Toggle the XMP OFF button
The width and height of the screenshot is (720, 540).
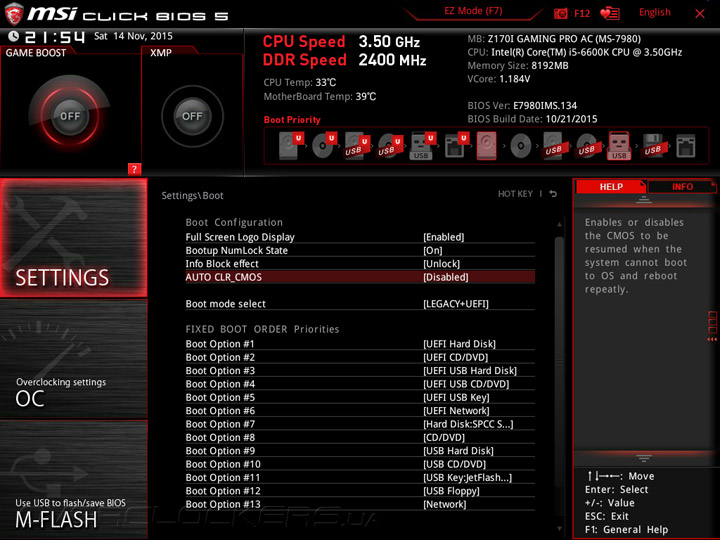tap(192, 116)
